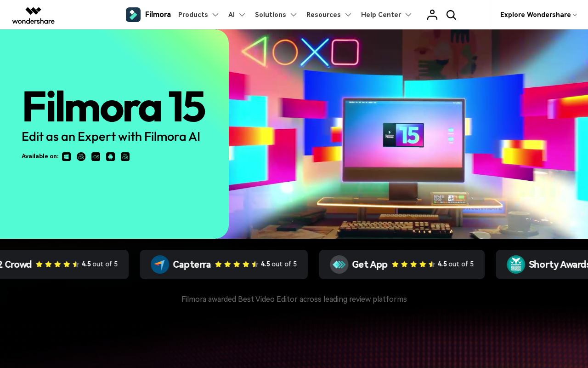Select the Windows platform icon

coord(67,157)
